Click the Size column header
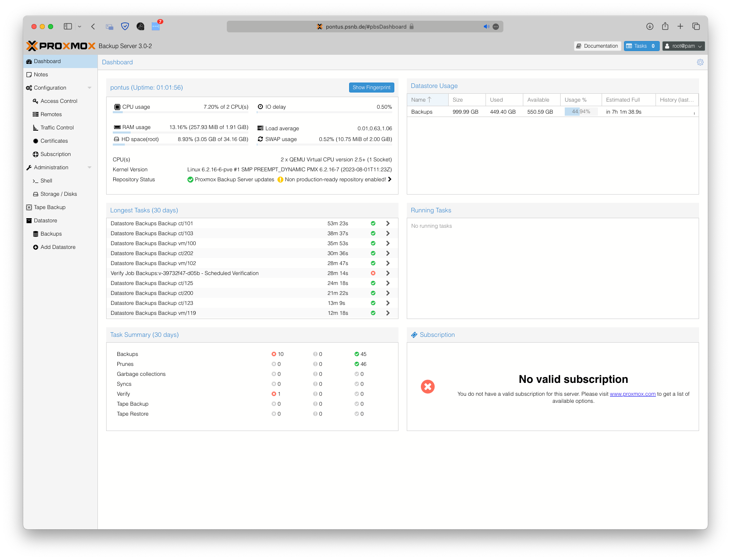The height and width of the screenshot is (560, 731). [x=467, y=100]
